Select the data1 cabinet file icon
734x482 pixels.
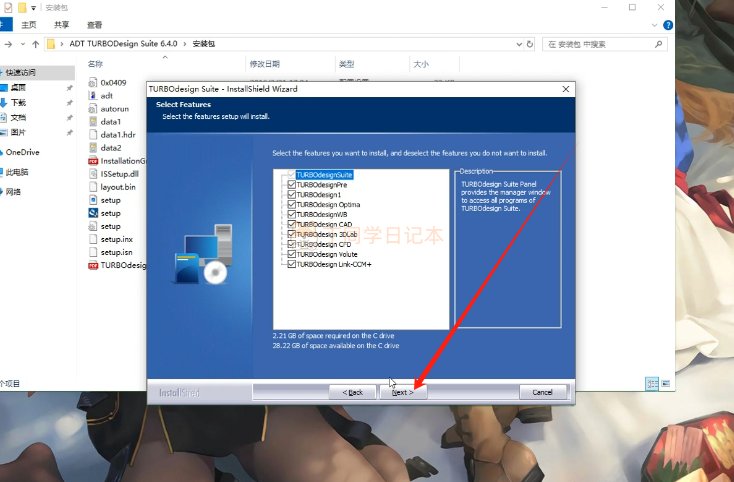93,122
